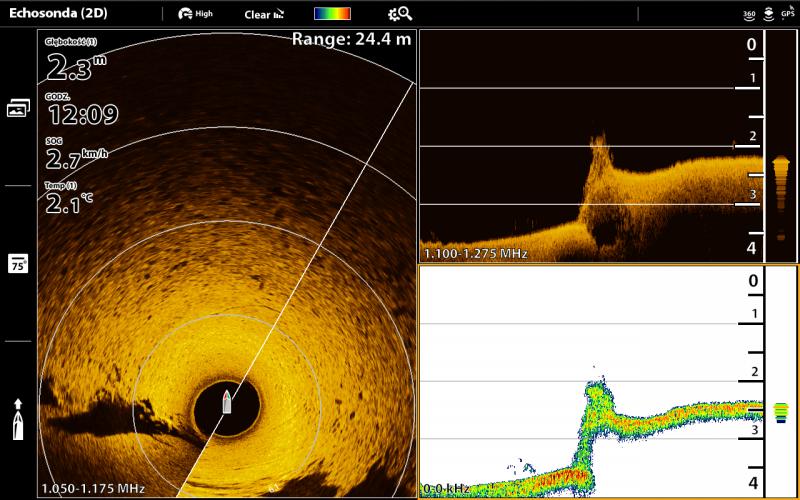Tap the boat icon at sonar center
800x500 pixels.
point(227,402)
